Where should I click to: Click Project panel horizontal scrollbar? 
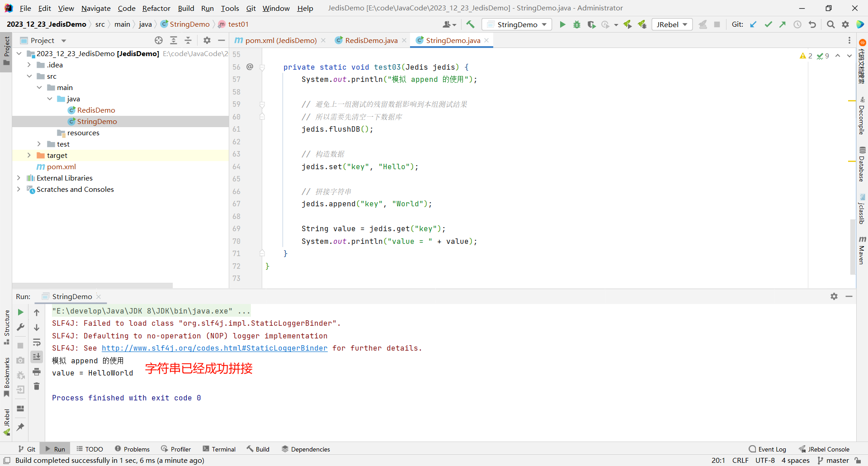tap(93, 285)
